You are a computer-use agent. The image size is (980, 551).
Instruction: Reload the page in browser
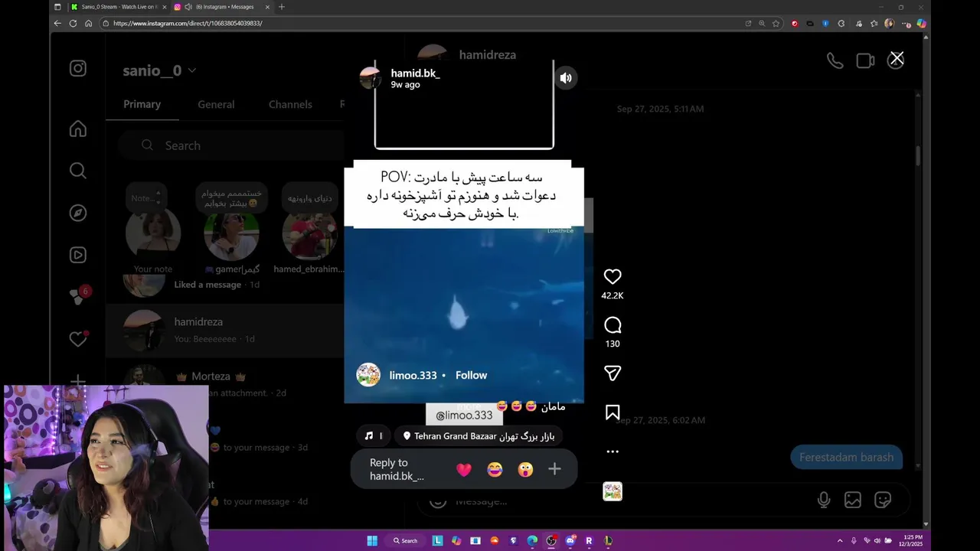73,23
